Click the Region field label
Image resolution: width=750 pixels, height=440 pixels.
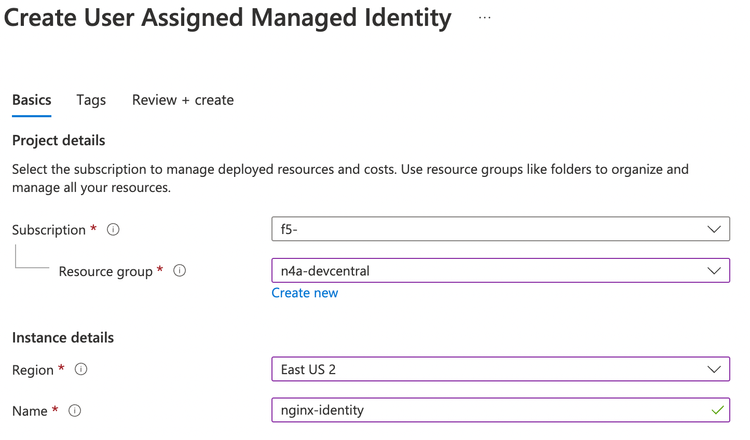click(x=33, y=370)
